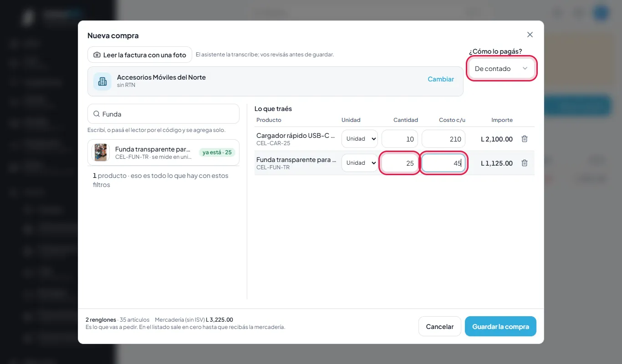Image resolution: width=622 pixels, height=364 pixels.
Task: Click the L 2,100.00 importe value
Action: coord(497,139)
